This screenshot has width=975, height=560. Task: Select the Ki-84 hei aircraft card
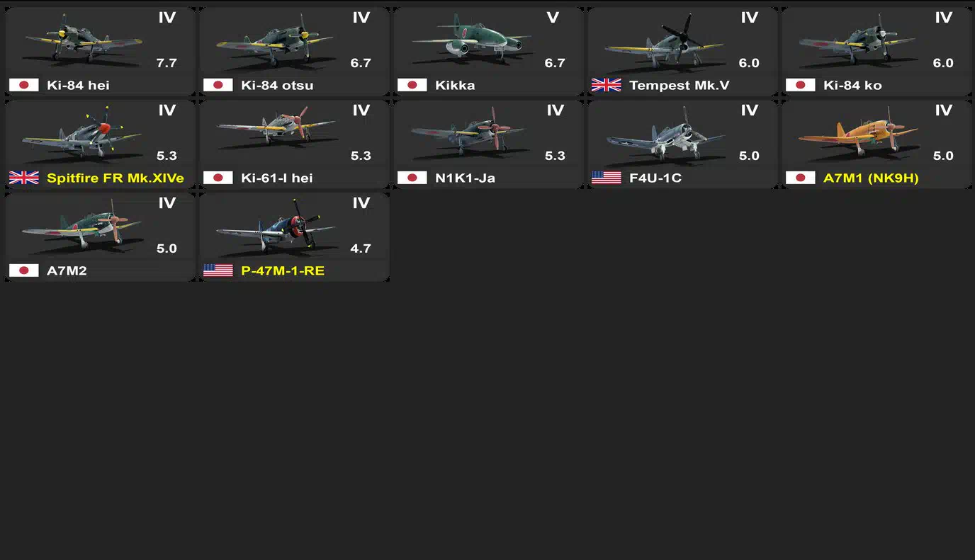[100, 52]
